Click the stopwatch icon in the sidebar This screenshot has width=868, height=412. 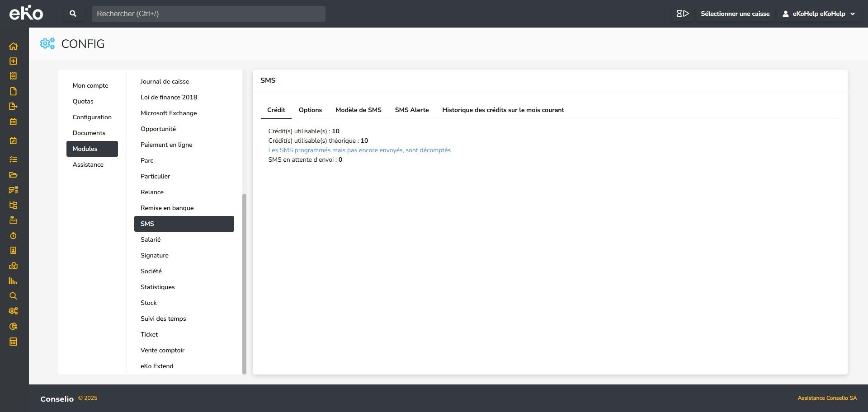[x=13, y=235]
